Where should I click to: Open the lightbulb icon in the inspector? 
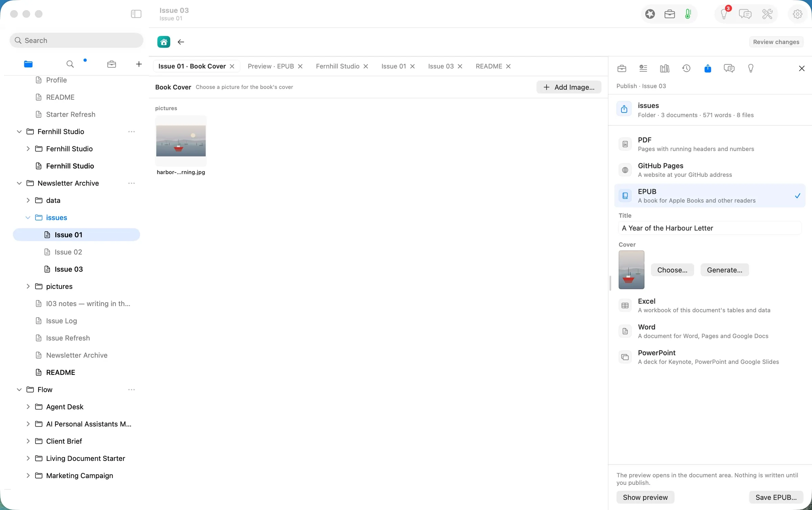pos(751,68)
